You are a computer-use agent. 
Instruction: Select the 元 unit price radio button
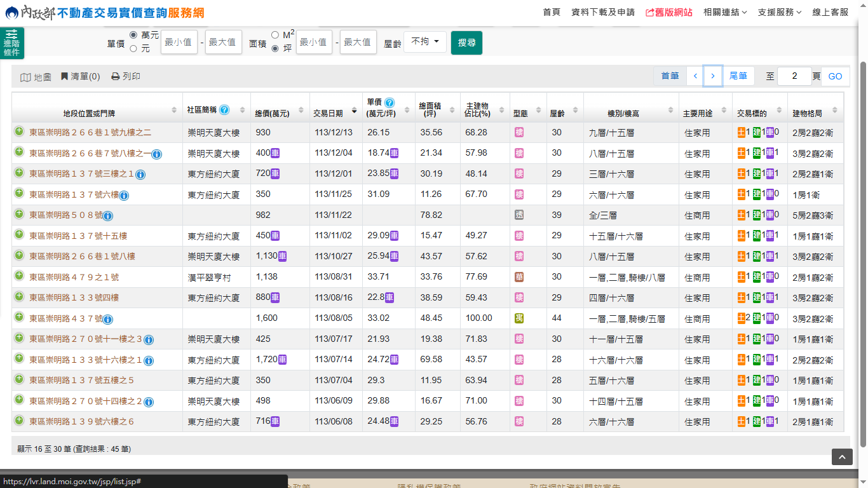coord(133,48)
